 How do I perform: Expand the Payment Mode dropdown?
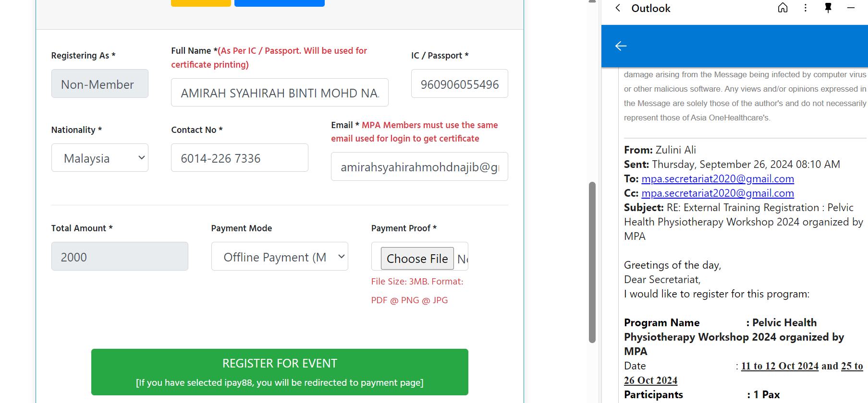point(280,257)
